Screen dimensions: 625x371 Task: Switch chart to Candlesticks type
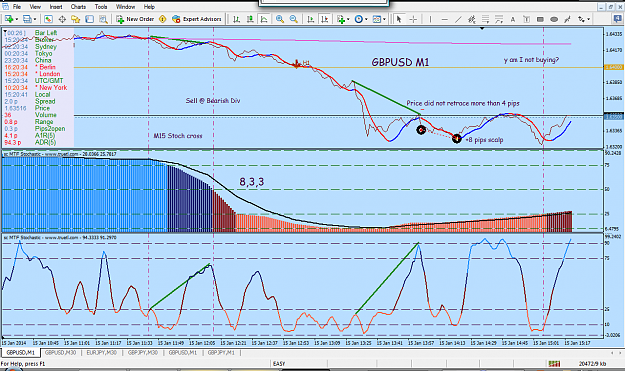click(250, 19)
